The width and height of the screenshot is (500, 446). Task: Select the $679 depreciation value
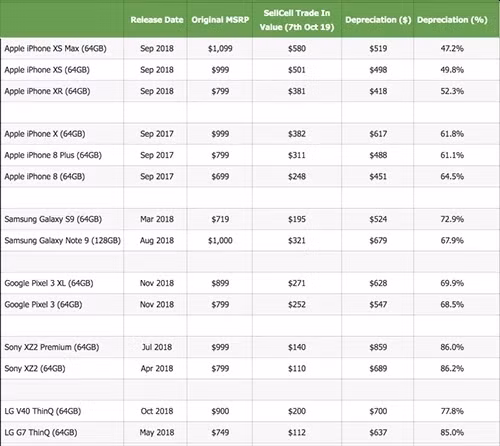point(378,241)
